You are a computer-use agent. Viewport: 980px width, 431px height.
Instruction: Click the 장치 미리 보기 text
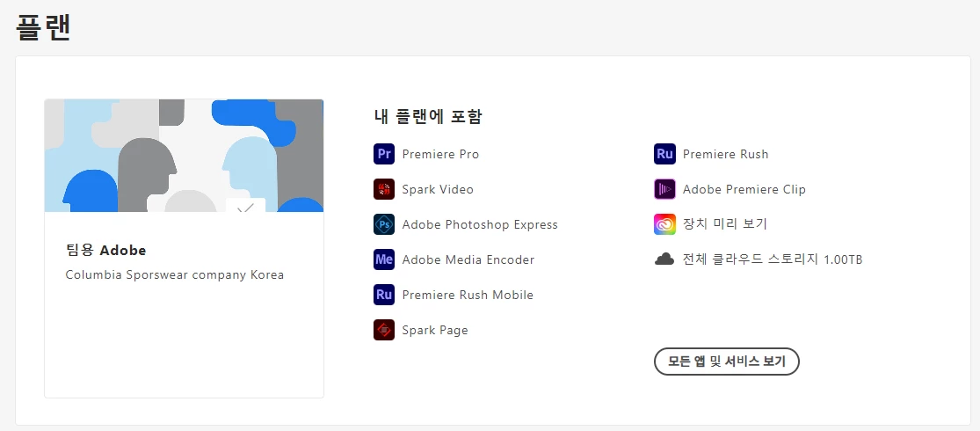[x=724, y=224]
